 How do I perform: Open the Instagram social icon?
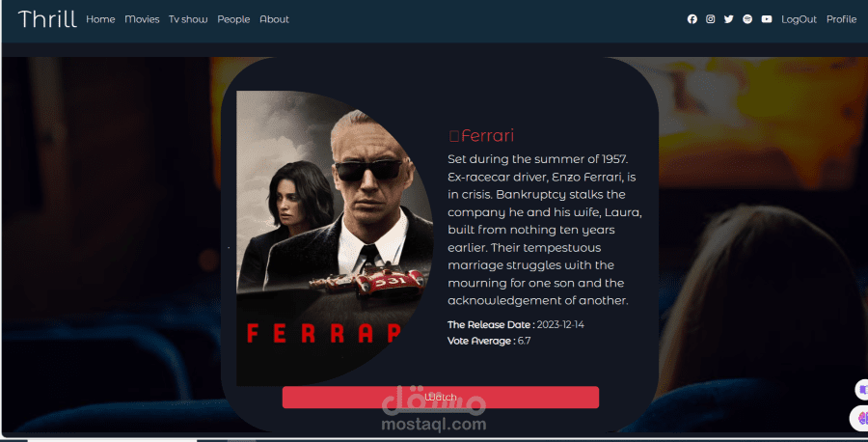point(710,19)
